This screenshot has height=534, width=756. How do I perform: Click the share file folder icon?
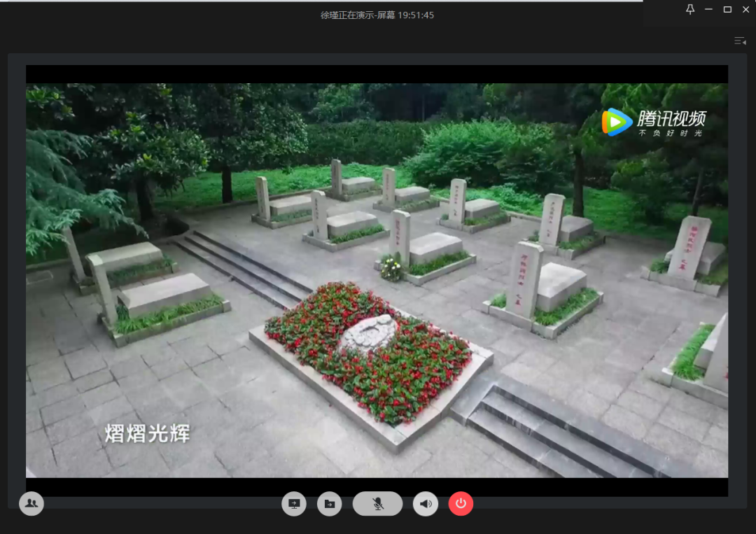pyautogui.click(x=330, y=504)
